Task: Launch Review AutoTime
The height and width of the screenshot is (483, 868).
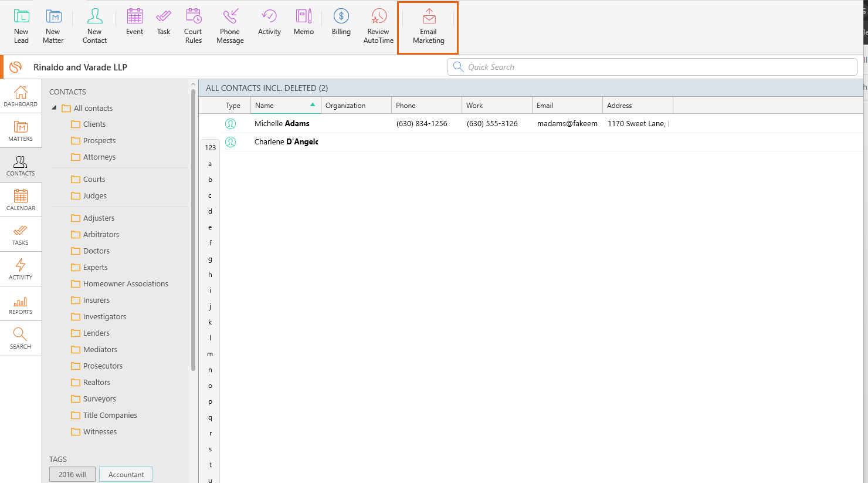Action: tap(378, 26)
